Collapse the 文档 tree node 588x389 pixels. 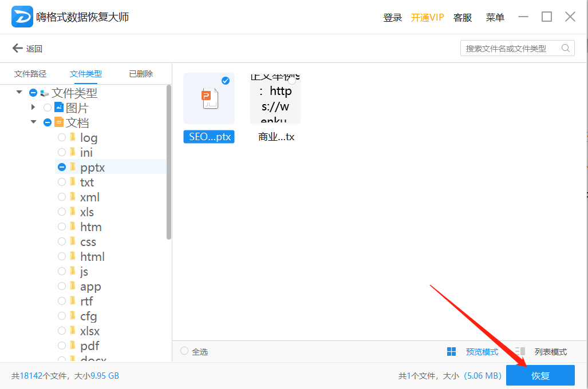pos(33,122)
